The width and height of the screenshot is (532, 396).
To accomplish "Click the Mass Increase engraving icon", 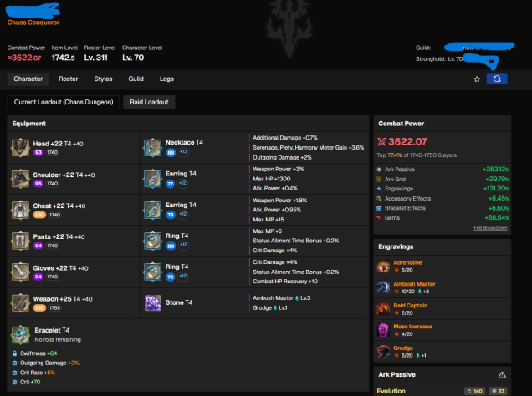I will 384,330.
